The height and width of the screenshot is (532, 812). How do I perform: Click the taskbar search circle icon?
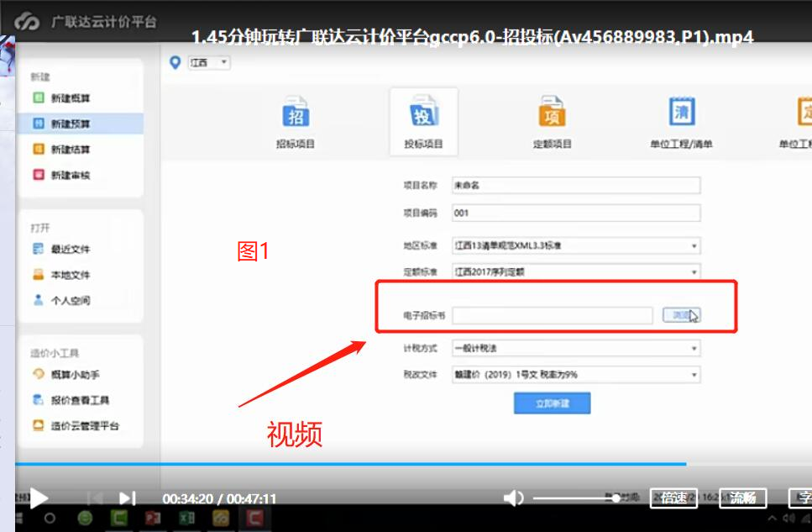tap(50, 518)
